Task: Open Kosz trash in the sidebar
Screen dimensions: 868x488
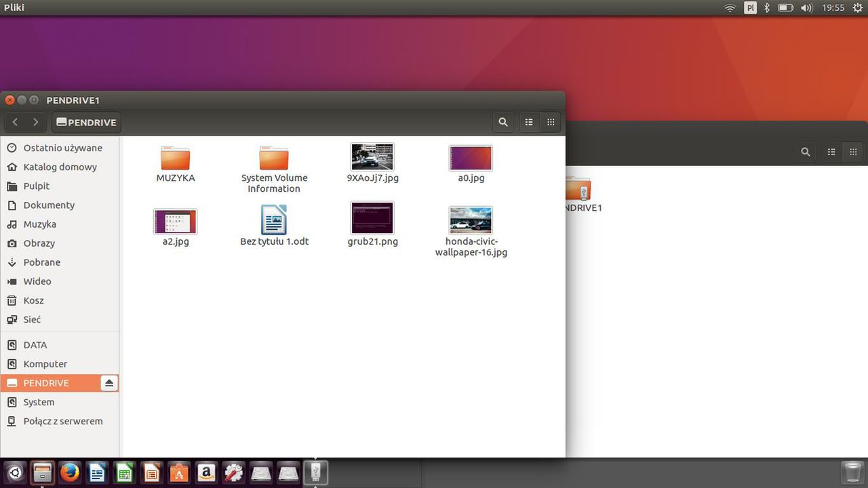Action: (x=60, y=300)
